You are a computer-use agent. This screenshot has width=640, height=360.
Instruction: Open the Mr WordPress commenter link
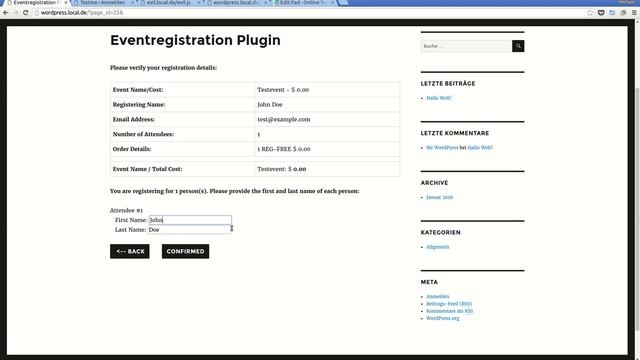(x=442, y=148)
